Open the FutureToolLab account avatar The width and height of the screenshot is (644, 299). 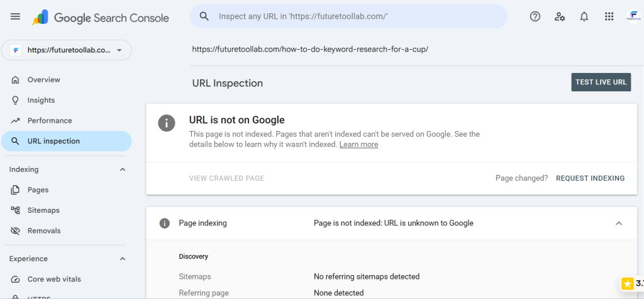click(634, 16)
